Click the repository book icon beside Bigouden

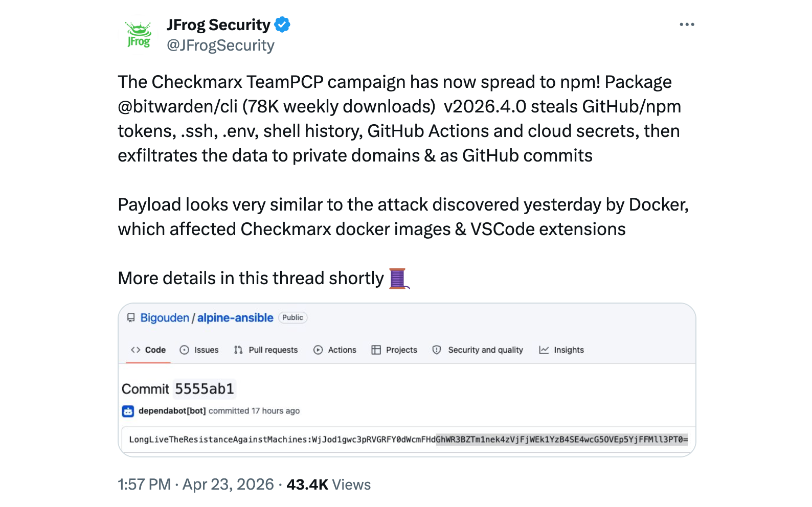tap(131, 317)
